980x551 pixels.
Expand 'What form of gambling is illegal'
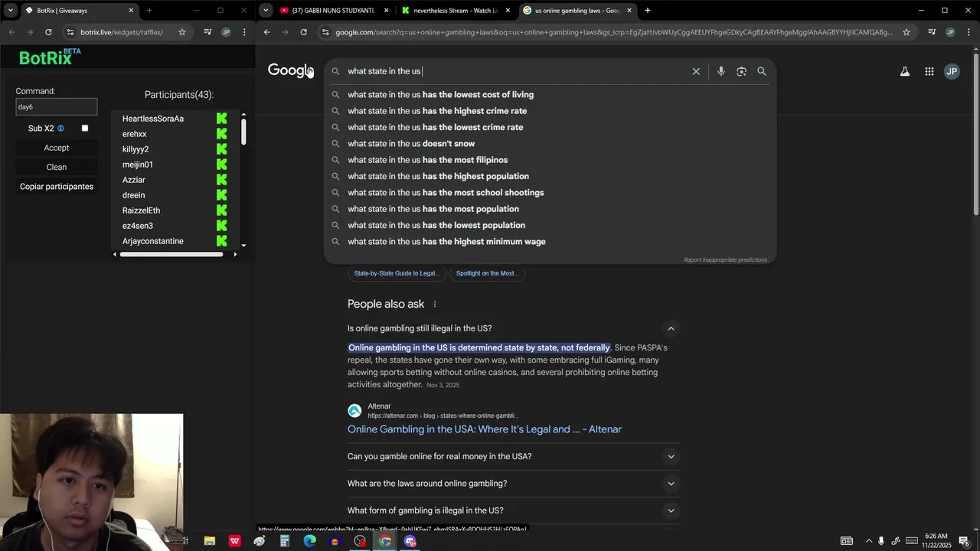point(671,510)
